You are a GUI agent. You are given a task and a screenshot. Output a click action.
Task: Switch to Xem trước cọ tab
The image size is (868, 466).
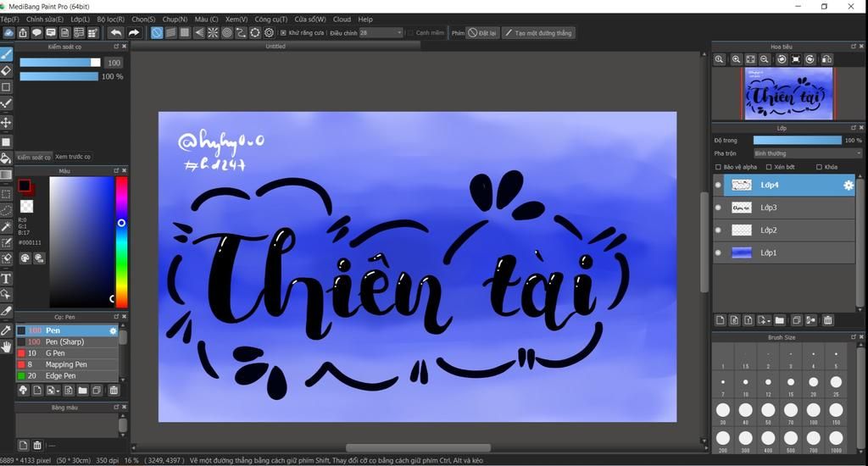[x=73, y=157]
